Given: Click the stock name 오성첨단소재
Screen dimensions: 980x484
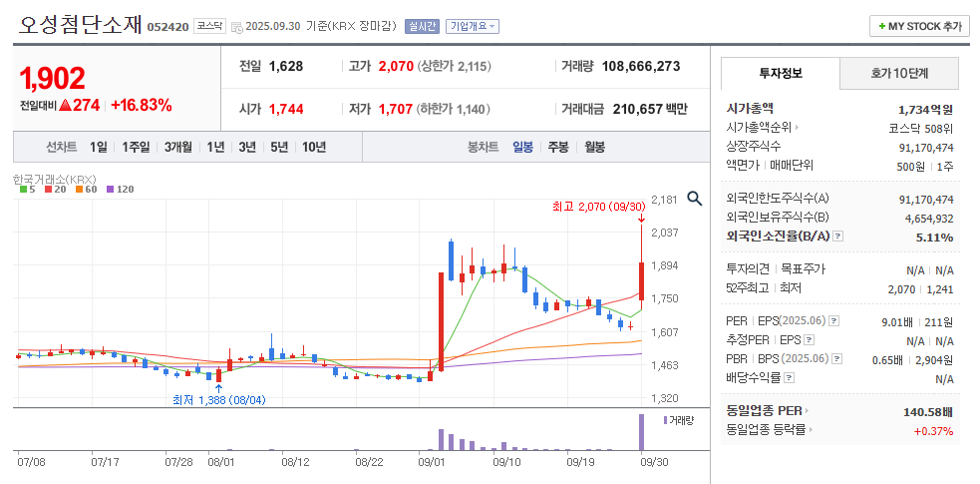Looking at the screenshot, I should 81,24.
